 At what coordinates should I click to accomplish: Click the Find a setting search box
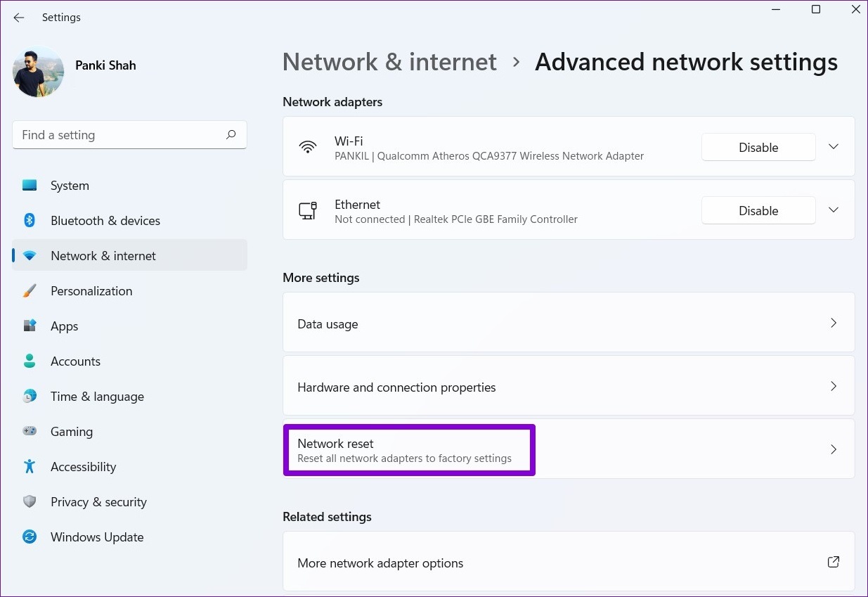(x=129, y=134)
